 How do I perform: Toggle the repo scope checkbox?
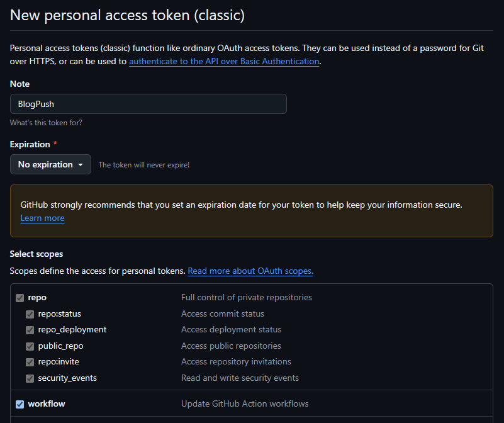20,298
